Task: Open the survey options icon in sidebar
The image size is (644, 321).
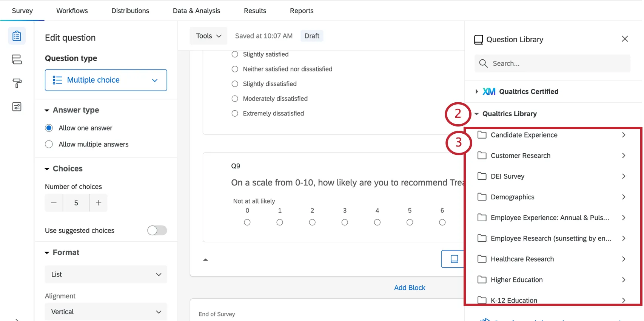Action: click(x=17, y=107)
